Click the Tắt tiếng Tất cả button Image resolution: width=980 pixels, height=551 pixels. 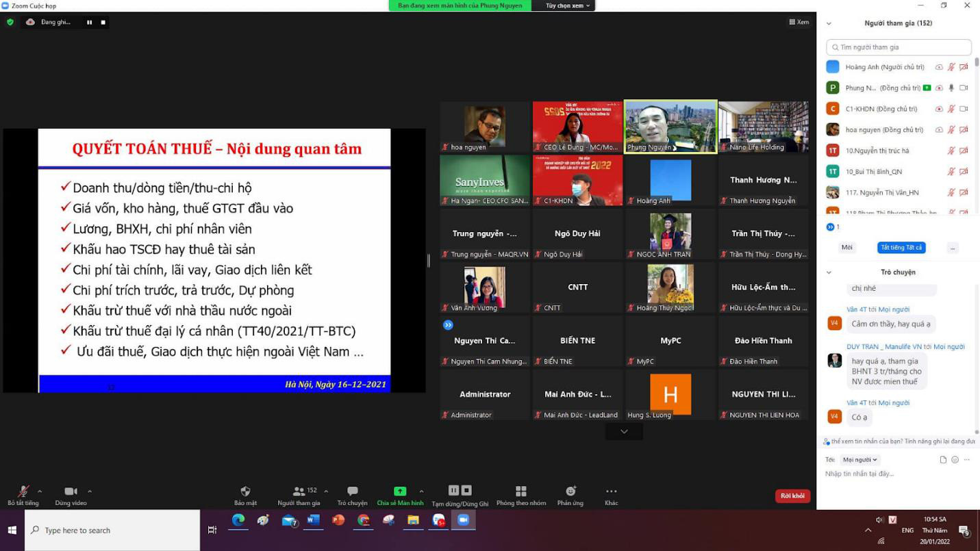coord(901,248)
